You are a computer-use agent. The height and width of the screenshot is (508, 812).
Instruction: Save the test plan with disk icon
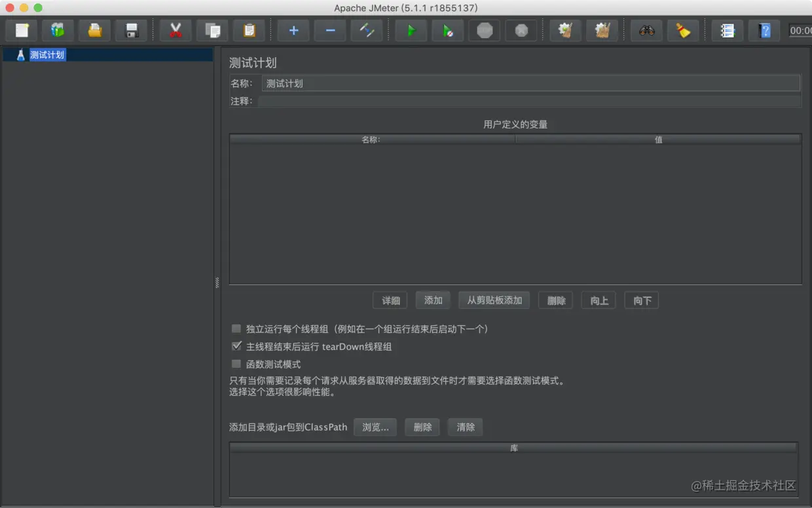[132, 30]
